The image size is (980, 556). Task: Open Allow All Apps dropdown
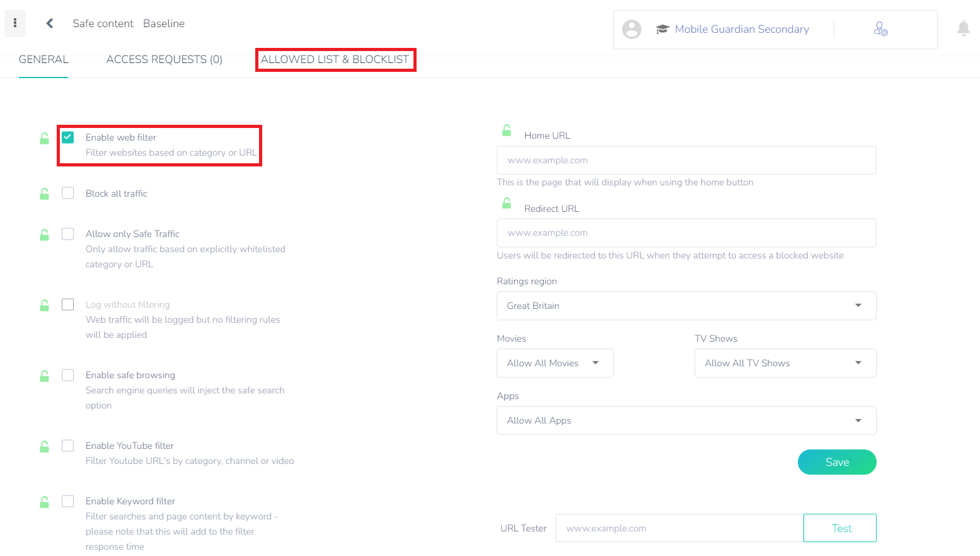(x=686, y=420)
